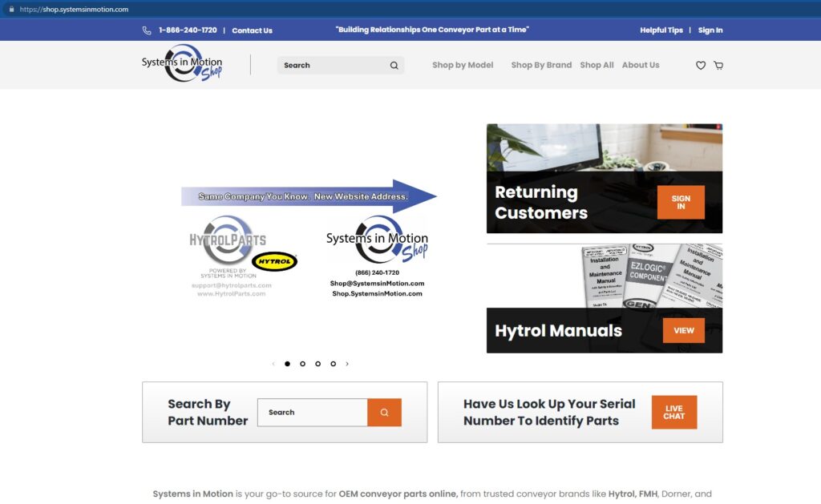Click the header search magnifier icon
The image size is (821, 504).
coord(394,66)
